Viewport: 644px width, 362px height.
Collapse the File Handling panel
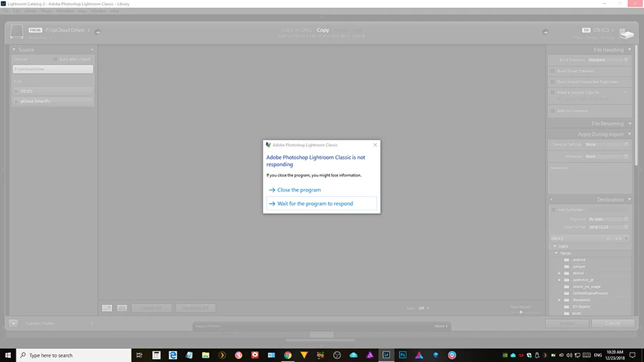(629, 49)
